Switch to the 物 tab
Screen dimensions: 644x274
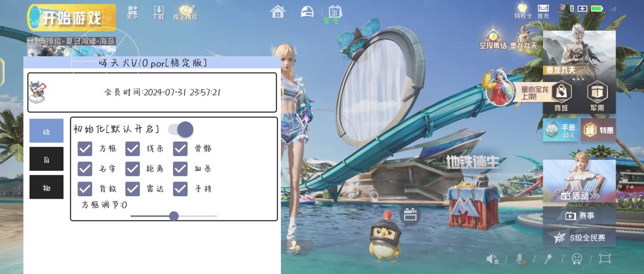pyautogui.click(x=47, y=187)
